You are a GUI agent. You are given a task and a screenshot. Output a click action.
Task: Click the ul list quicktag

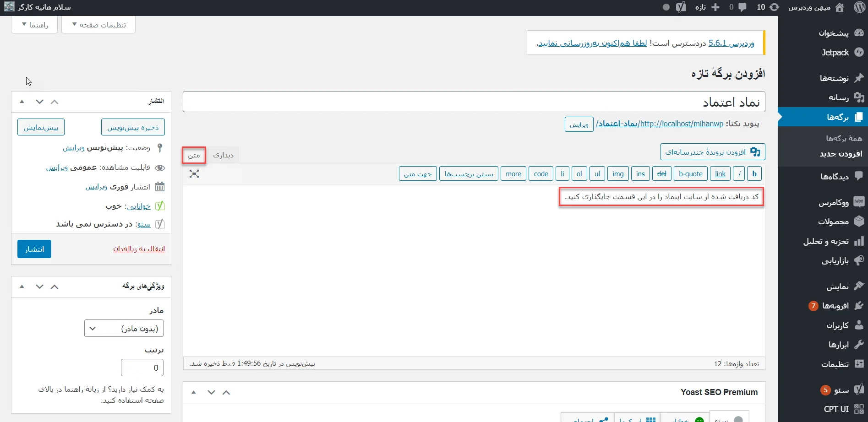pyautogui.click(x=597, y=174)
